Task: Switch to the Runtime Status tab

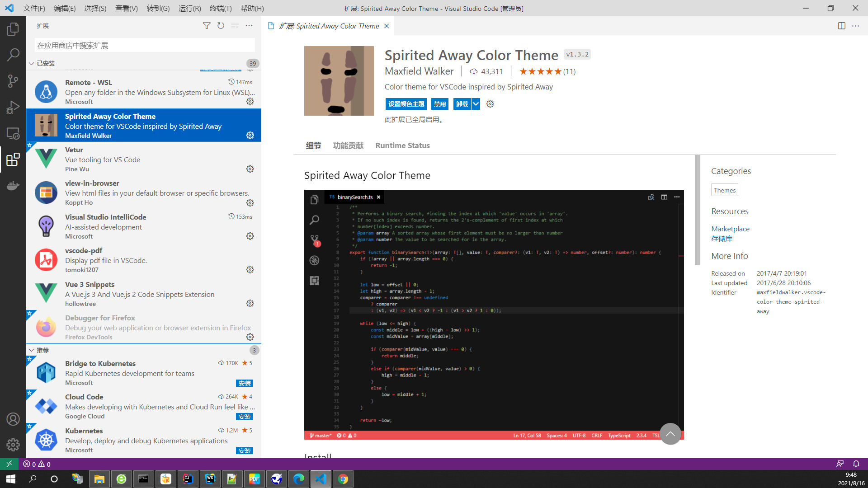Action: pyautogui.click(x=402, y=145)
